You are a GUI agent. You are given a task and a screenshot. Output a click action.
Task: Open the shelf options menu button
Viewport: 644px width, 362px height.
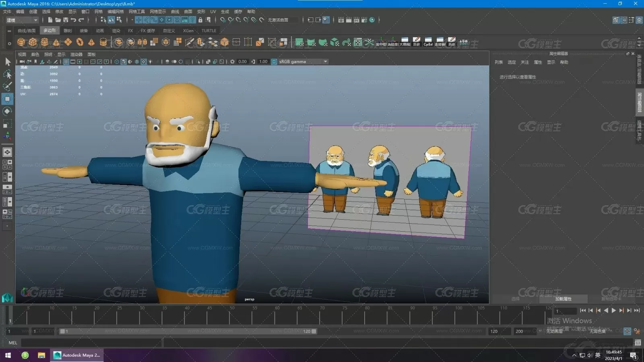pos(9,43)
